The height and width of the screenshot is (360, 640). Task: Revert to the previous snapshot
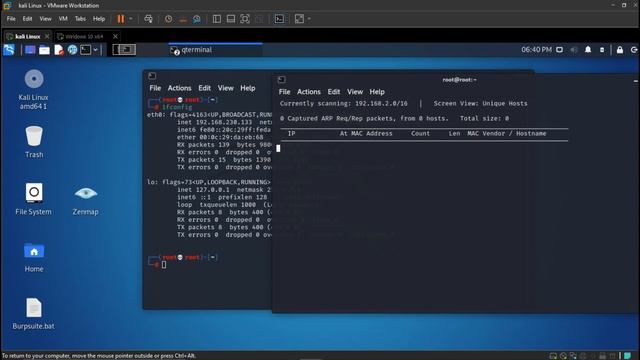point(182,19)
